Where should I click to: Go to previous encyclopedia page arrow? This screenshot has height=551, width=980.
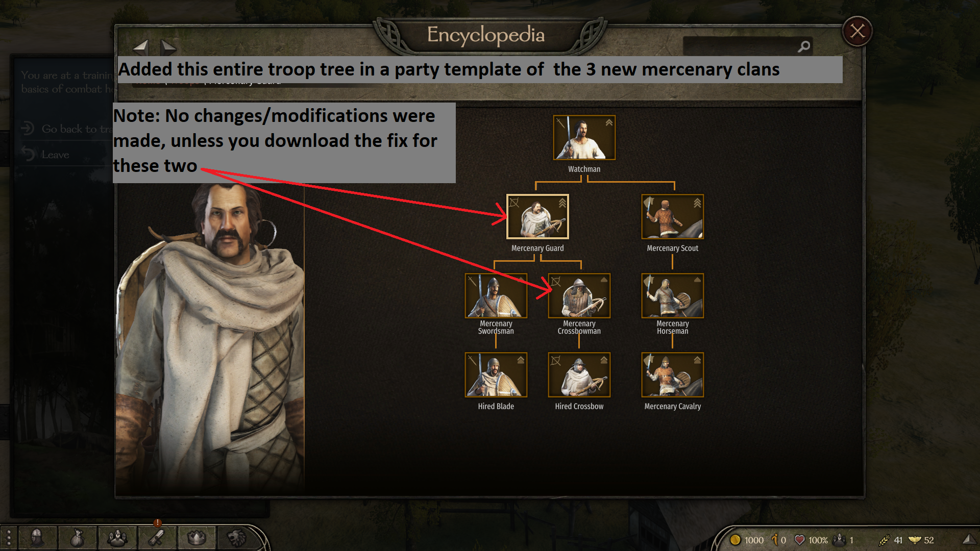[x=140, y=47]
